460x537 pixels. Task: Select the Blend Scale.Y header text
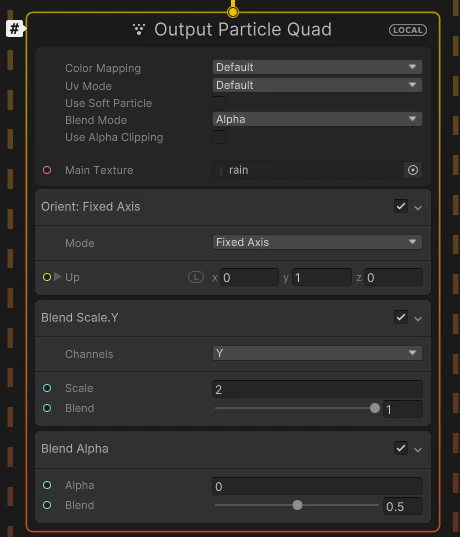[x=80, y=318]
